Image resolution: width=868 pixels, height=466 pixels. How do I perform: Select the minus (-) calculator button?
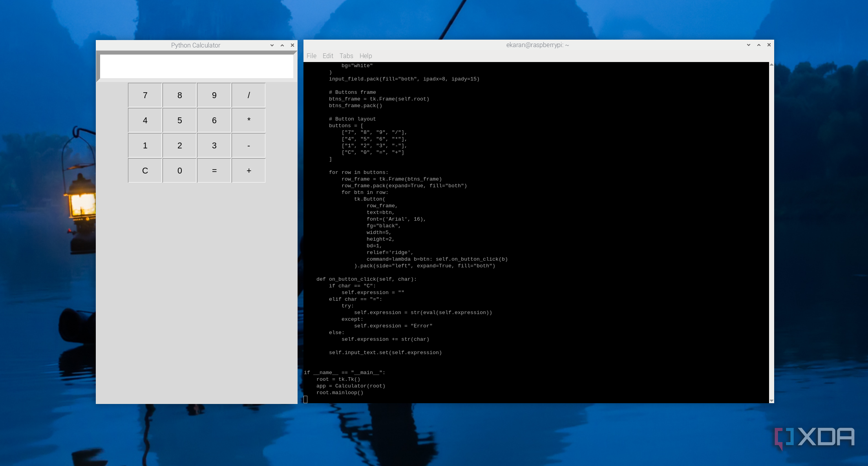point(249,146)
